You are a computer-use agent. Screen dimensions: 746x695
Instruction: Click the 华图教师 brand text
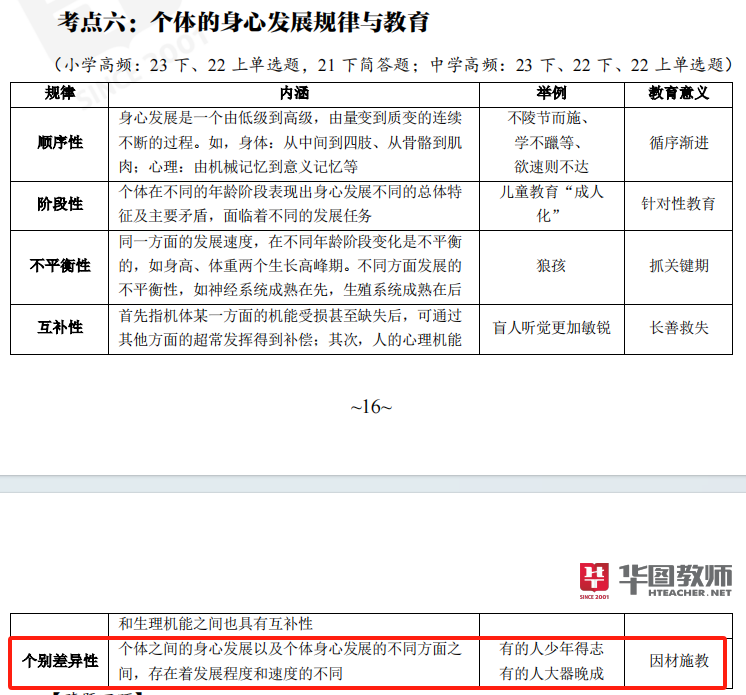click(x=676, y=573)
